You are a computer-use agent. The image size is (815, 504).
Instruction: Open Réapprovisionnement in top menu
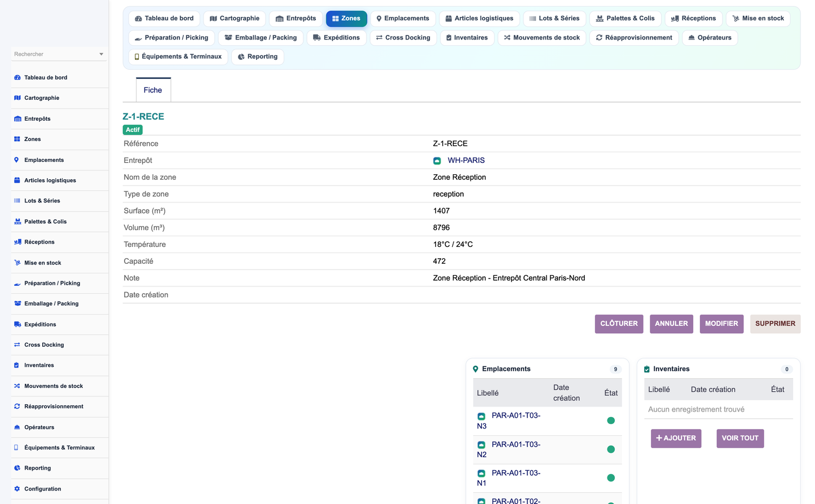click(x=634, y=38)
